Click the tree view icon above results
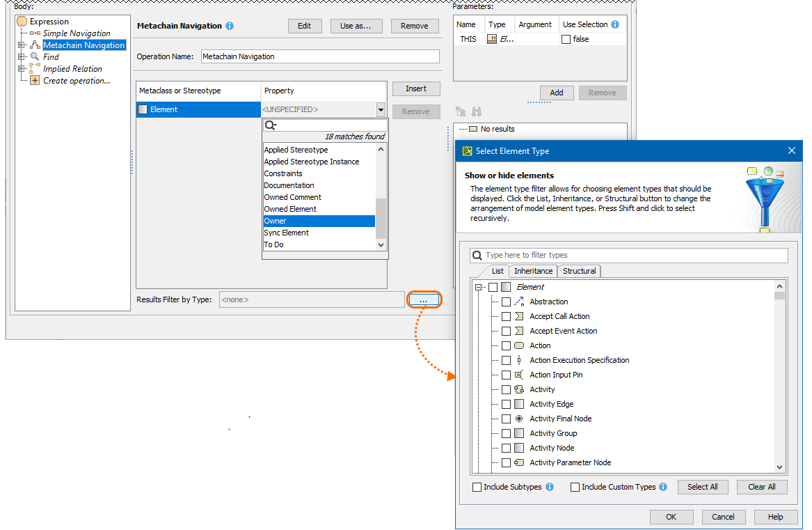Image resolution: width=812 pixels, height=530 pixels. [x=461, y=111]
